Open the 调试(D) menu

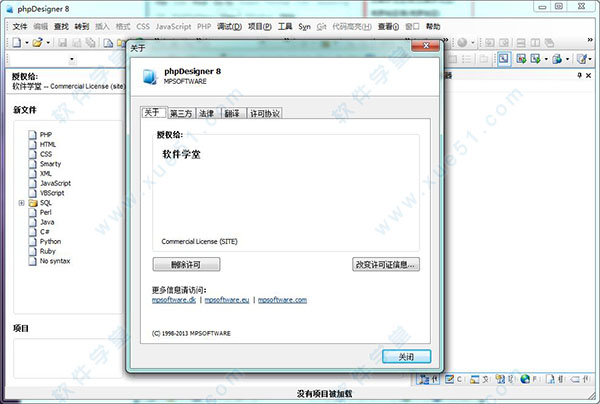pos(229,26)
